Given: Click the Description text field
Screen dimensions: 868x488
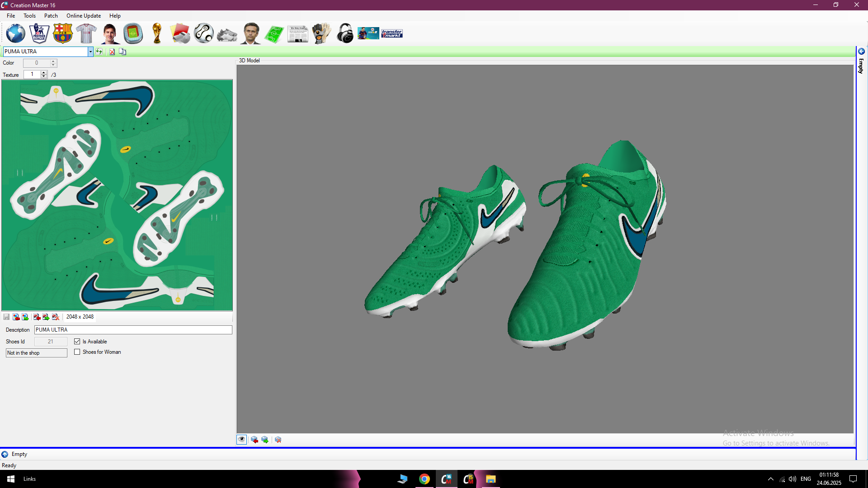Looking at the screenshot, I should pos(133,330).
